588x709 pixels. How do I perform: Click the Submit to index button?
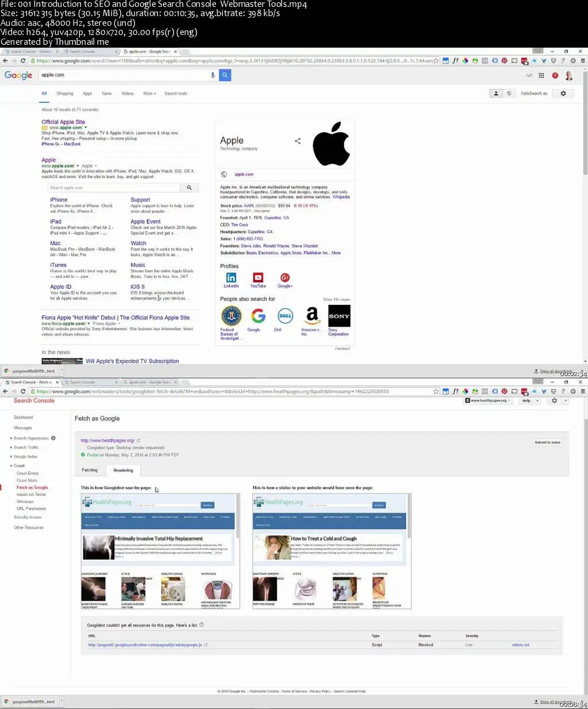pos(547,442)
